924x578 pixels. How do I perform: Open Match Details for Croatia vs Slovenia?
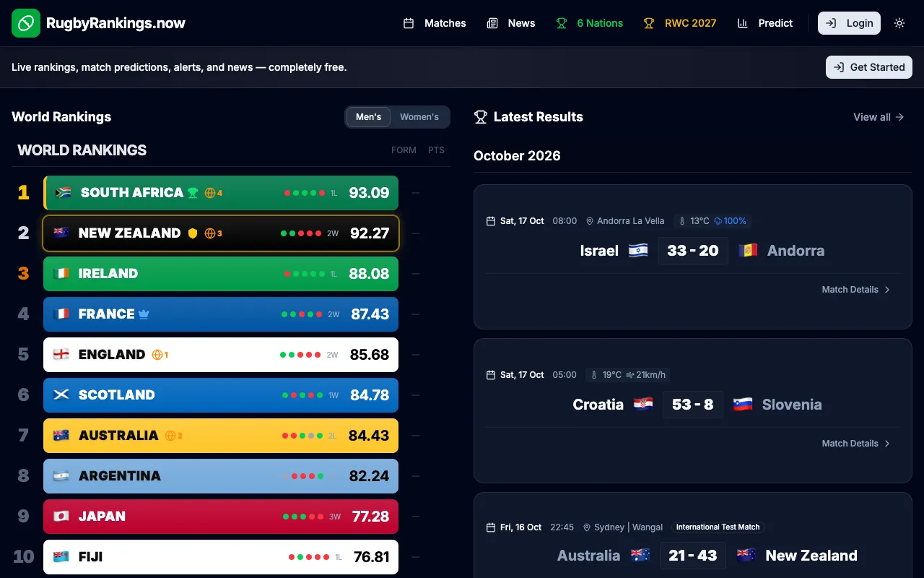[x=856, y=444]
